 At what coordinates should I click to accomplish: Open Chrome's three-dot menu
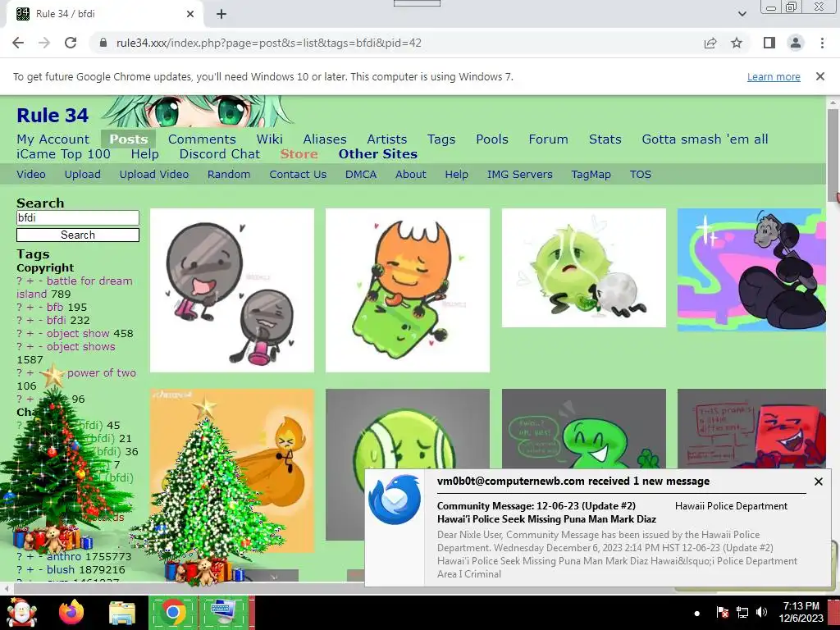822,43
